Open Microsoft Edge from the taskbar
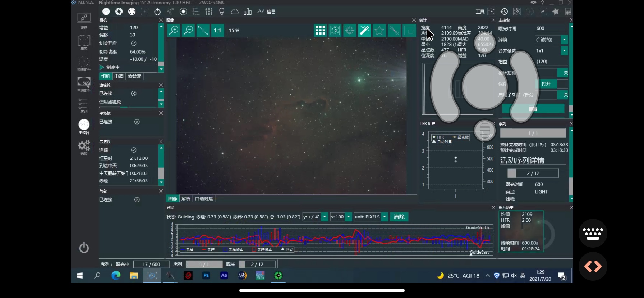 point(116,276)
